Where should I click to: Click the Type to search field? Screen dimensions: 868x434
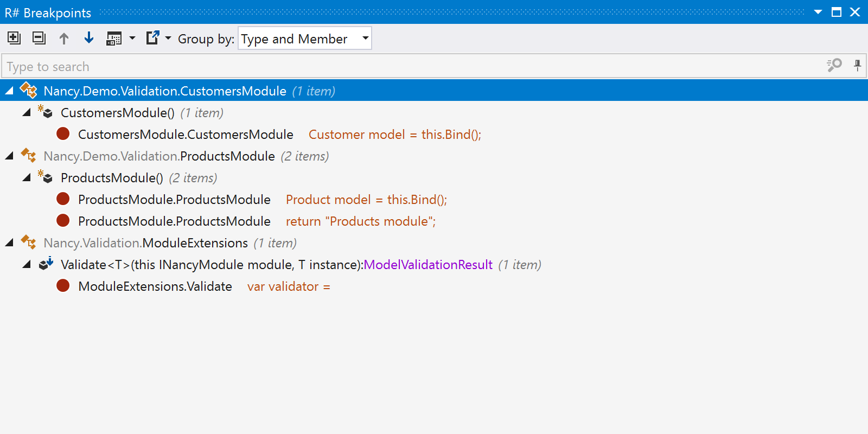point(412,66)
